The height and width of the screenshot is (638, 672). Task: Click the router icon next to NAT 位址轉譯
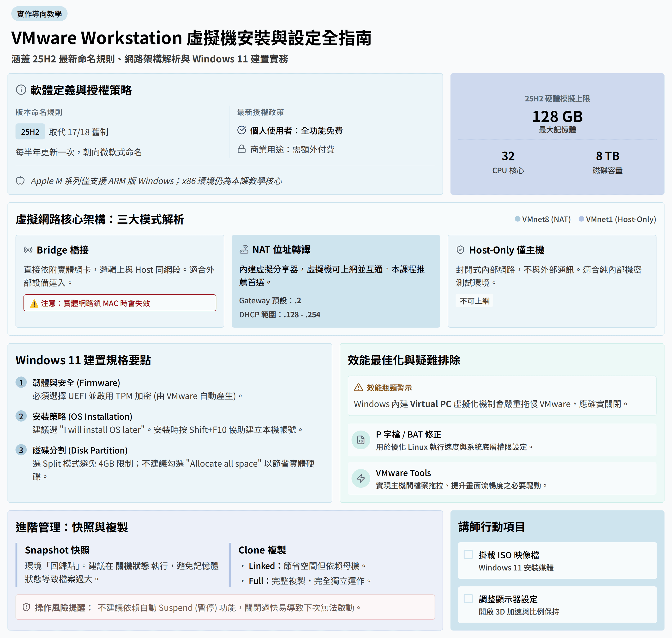(244, 250)
